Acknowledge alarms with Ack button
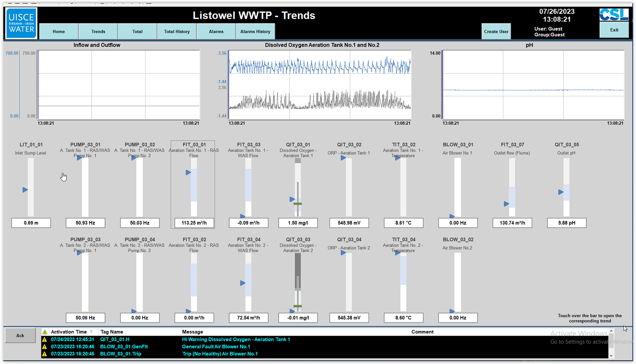The image size is (636, 364). click(x=20, y=336)
